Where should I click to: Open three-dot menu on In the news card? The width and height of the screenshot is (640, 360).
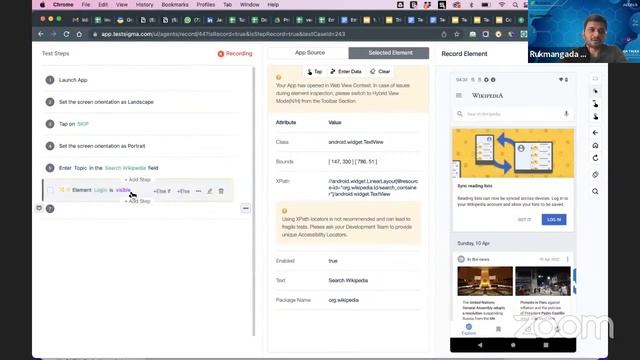point(567,259)
